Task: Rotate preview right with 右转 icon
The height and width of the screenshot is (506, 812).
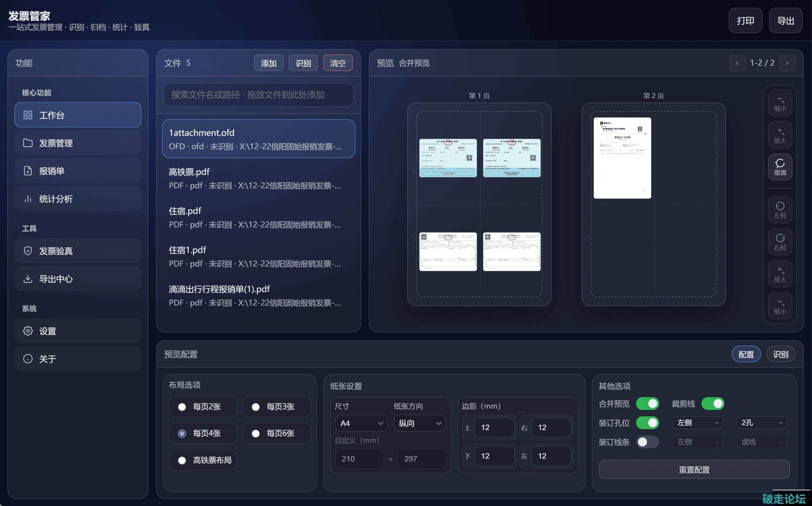Action: pyautogui.click(x=780, y=242)
